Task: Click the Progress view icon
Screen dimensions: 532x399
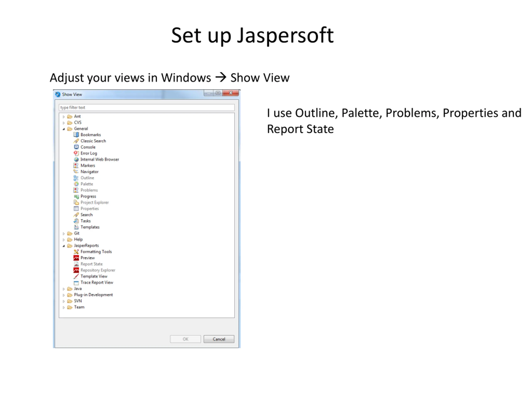Action: [76, 197]
